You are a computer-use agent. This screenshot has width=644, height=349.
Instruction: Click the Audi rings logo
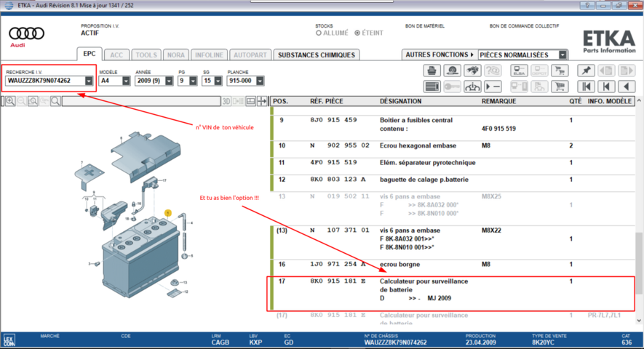26,33
